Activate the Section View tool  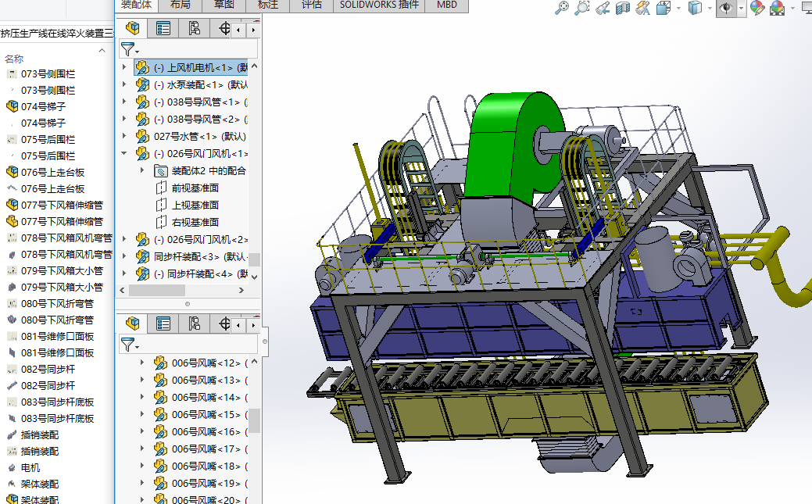623,8
